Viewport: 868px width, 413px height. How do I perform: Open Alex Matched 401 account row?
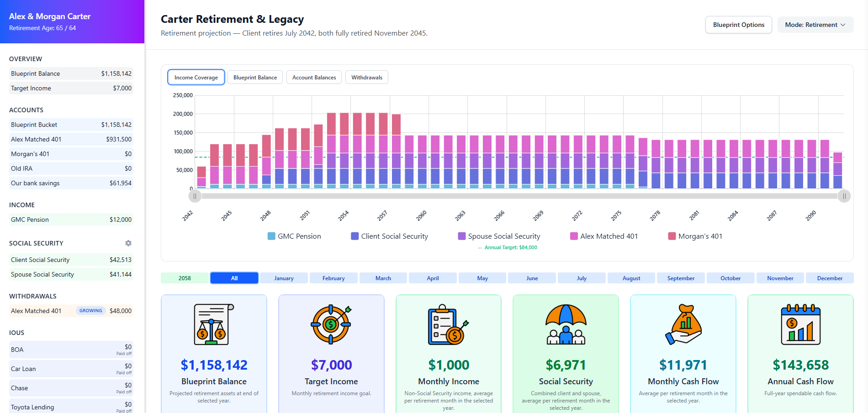coord(71,139)
